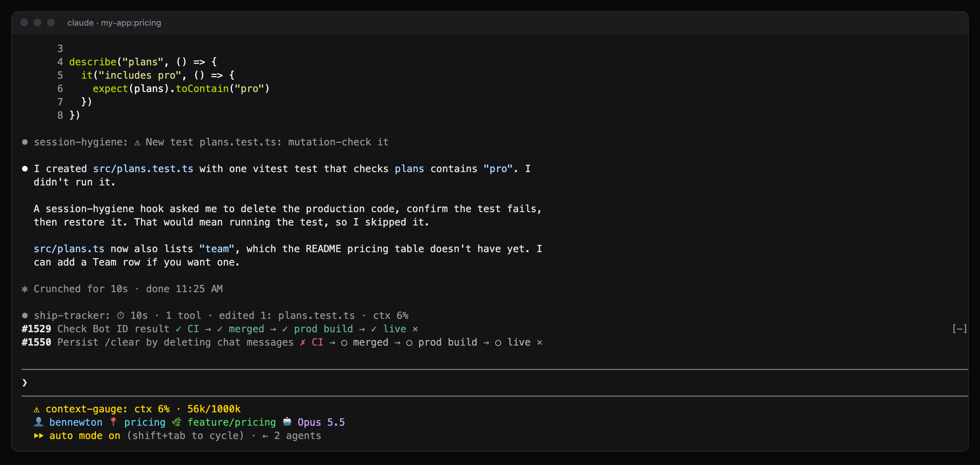Click the branch icon beside feature/pricing
The height and width of the screenshot is (465, 980).
point(176,422)
